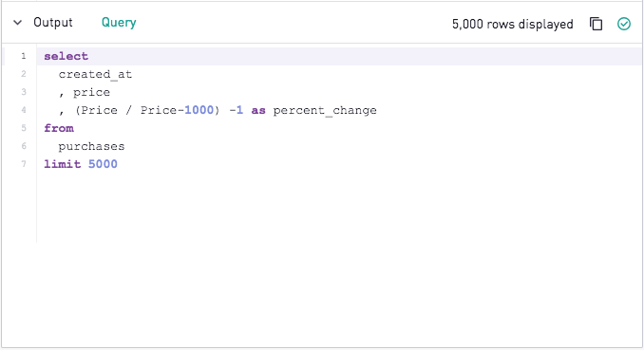Click the "as" keyword on line 4
This screenshot has width=644, height=350.
258,110
